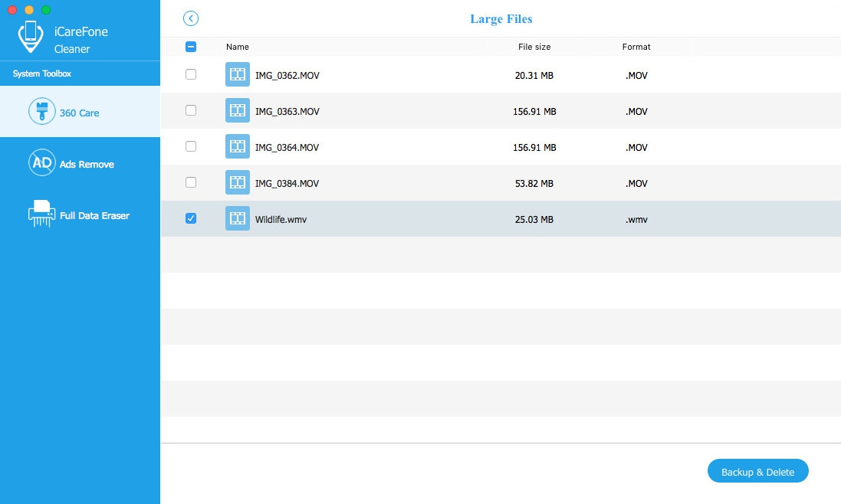The image size is (841, 504).
Task: Open the Ads Remove menu item
Action: (x=80, y=163)
